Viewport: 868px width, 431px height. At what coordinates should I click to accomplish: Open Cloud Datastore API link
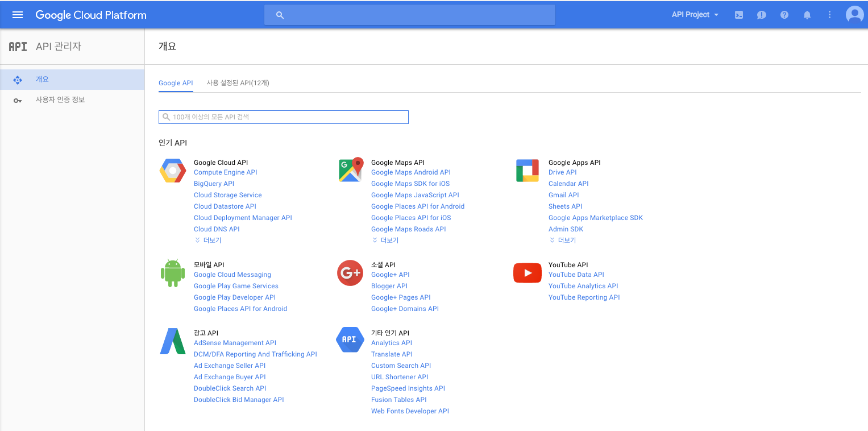tap(225, 206)
